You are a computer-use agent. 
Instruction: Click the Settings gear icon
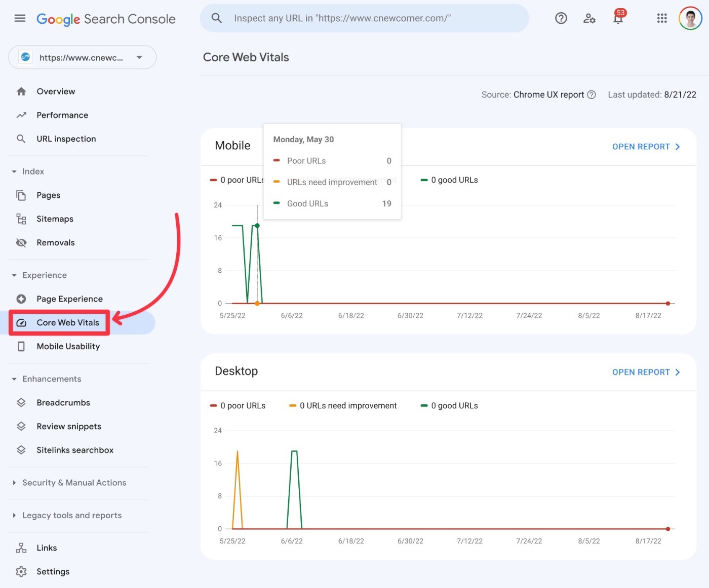point(21,571)
